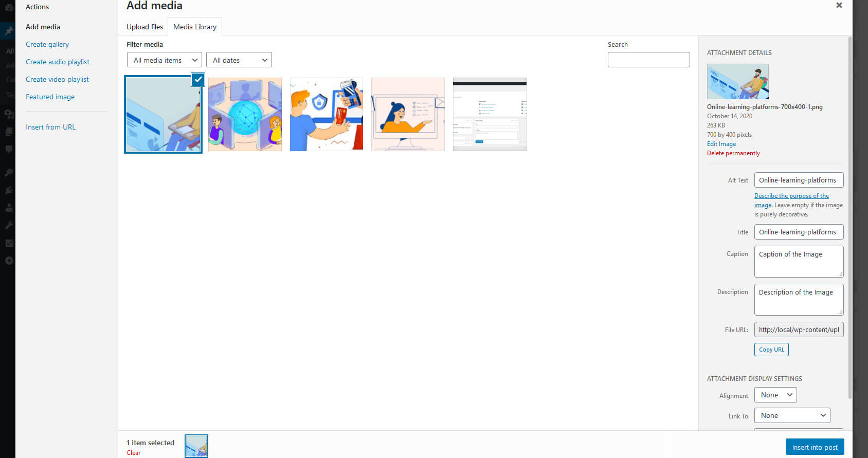Open Users via the person sidebar icon
Image resolution: width=868 pixels, height=458 pixels.
coord(9,208)
